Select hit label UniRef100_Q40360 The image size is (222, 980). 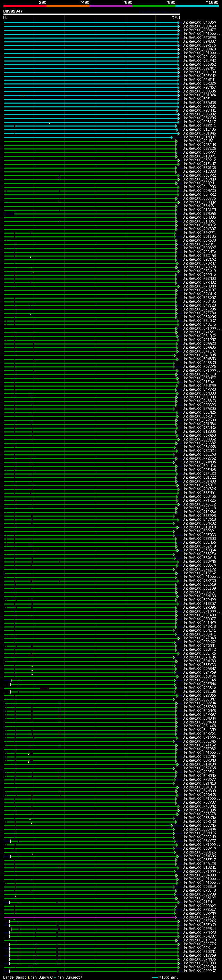coord(199,23)
